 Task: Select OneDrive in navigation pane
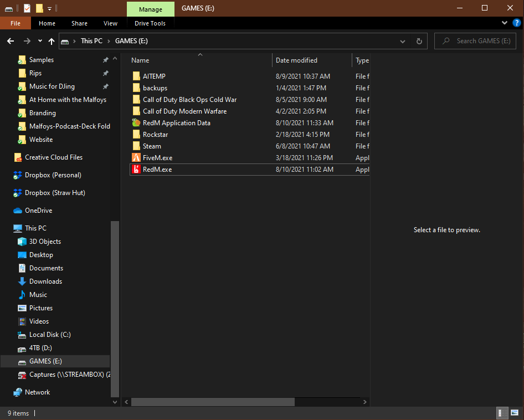pyautogui.click(x=38, y=211)
